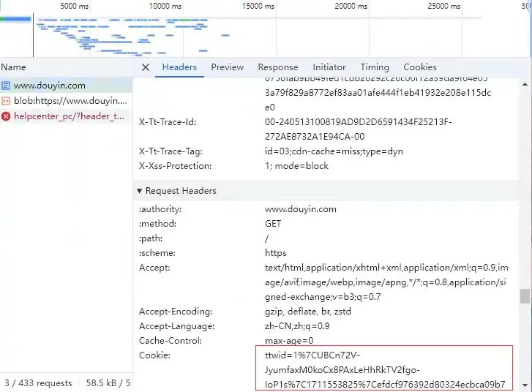Open the Preview tab
This screenshot has height=392, width=532.
(x=227, y=67)
